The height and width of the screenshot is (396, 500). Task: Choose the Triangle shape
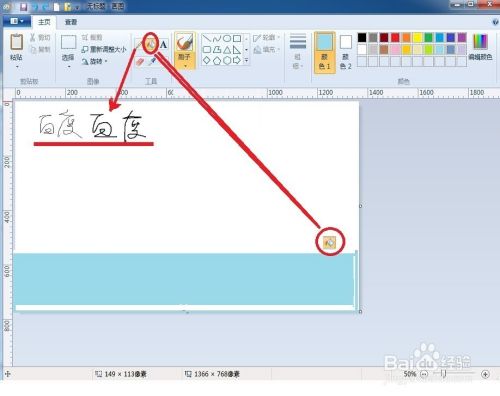[x=227, y=50]
